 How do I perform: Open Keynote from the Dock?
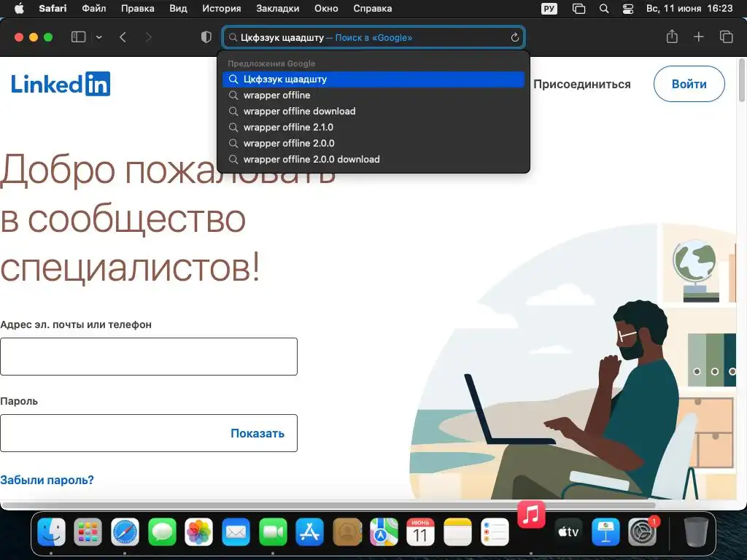pyautogui.click(x=605, y=532)
